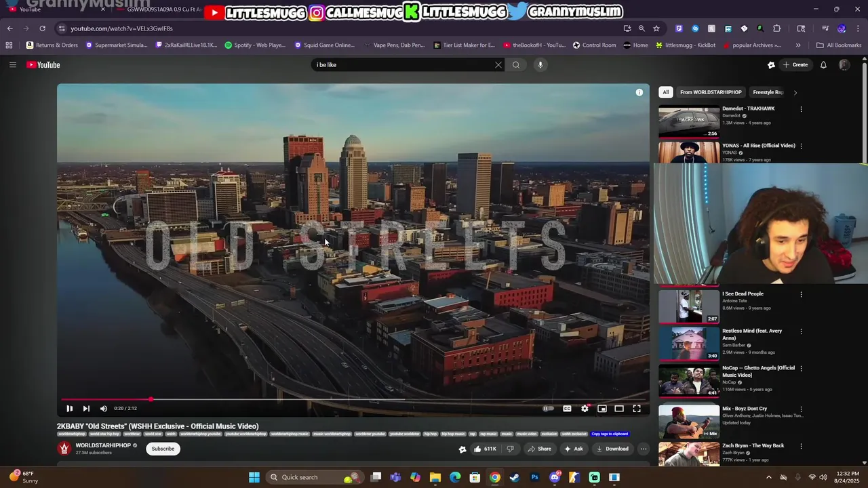
Task: Click the Create button
Action: 795,65
